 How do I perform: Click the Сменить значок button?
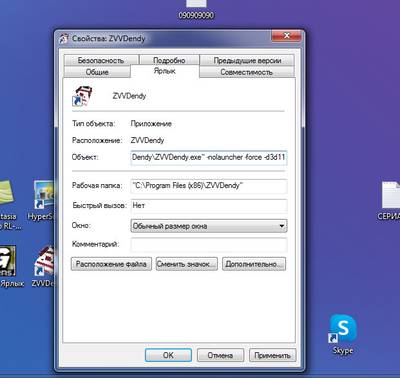tap(187, 264)
